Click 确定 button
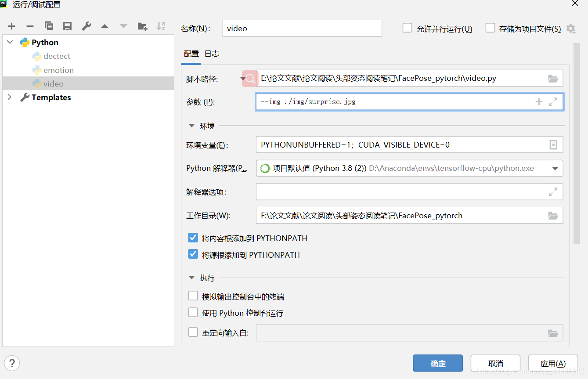 coord(438,363)
